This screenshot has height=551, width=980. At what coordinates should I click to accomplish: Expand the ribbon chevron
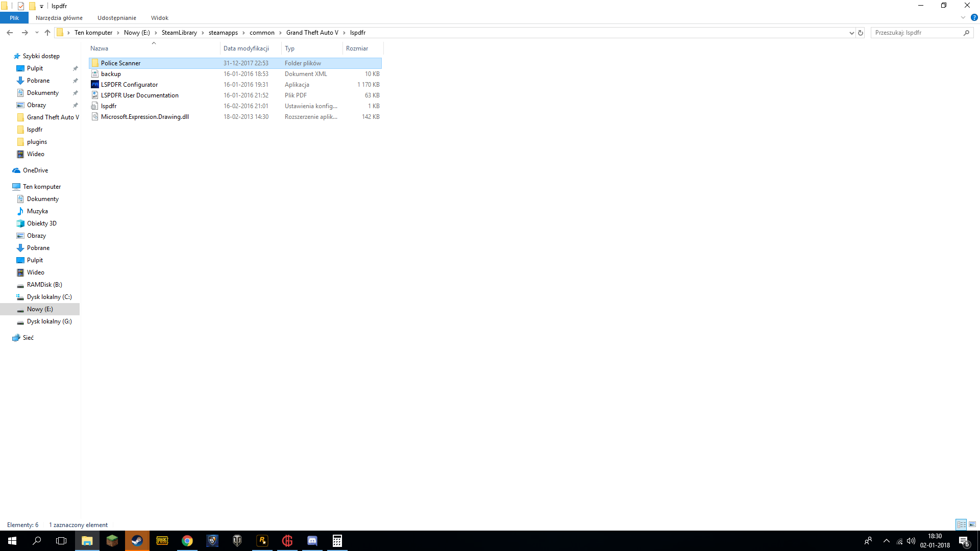pyautogui.click(x=963, y=17)
